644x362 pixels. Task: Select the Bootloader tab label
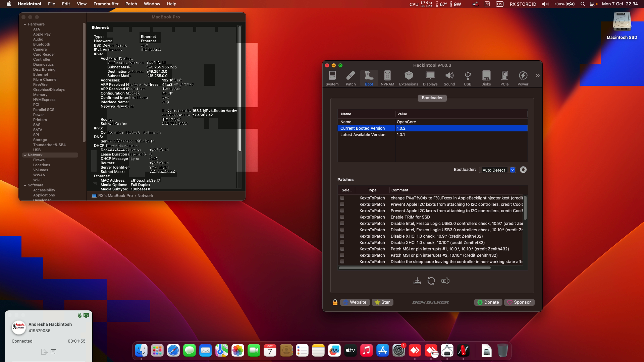click(432, 98)
